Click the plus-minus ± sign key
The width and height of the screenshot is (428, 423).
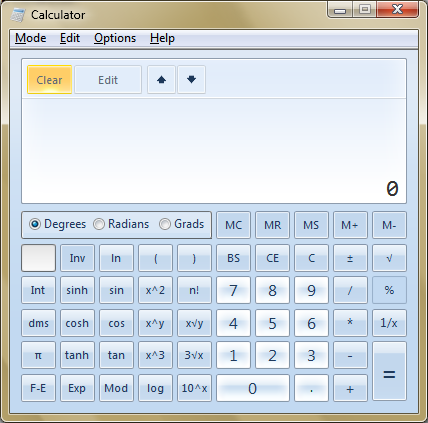pos(350,258)
